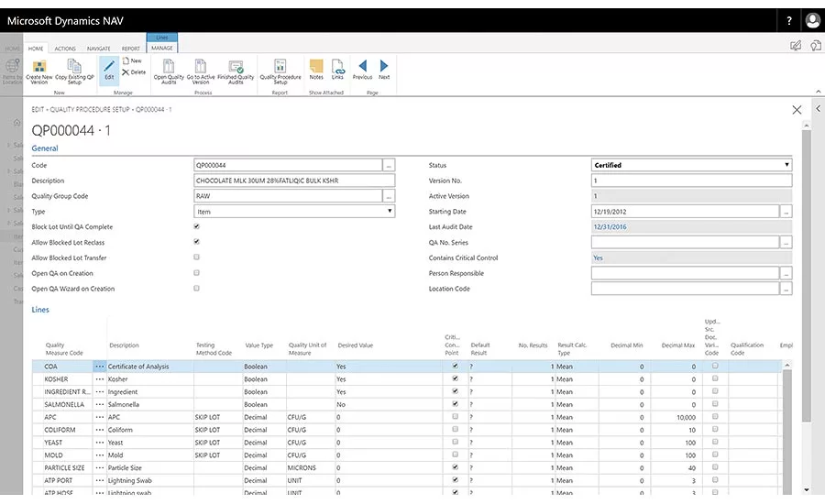
Task: Open date picker for Starting Date
Action: click(x=786, y=212)
